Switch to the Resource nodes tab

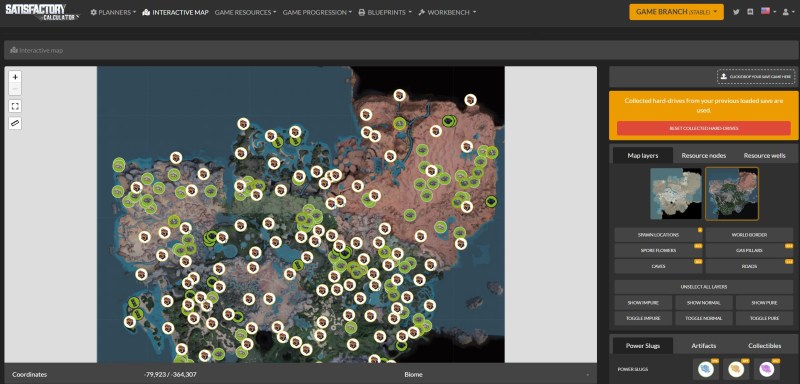point(704,156)
